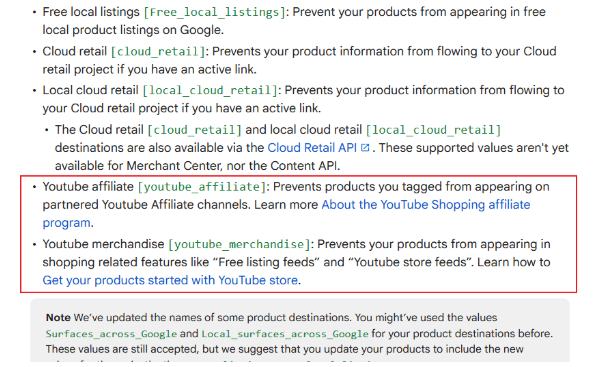Follow Get your products started with YouTube store
This screenshot has width=599, height=367.
tap(170, 280)
